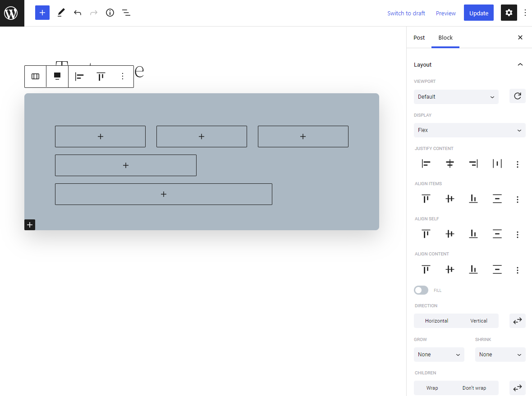
Task: Open the document Details info icon
Action: point(110,13)
